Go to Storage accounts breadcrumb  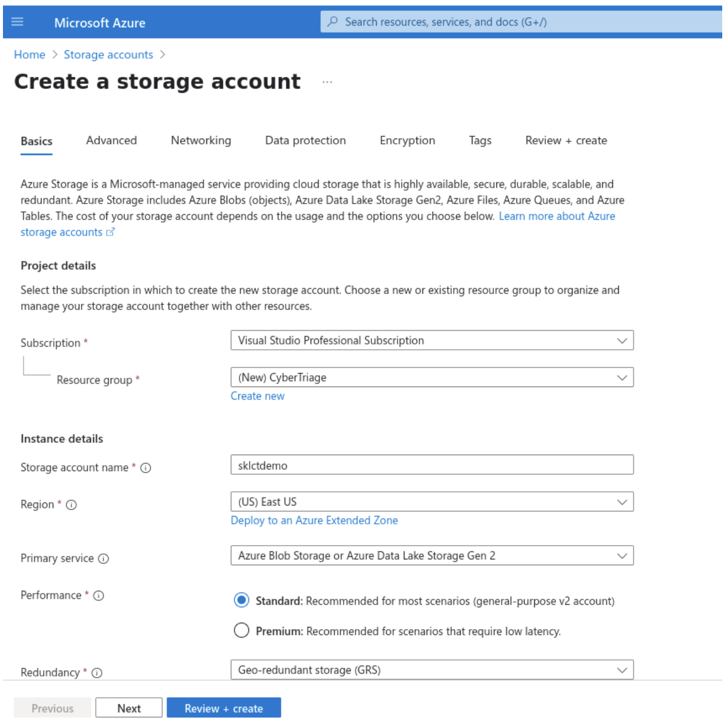108,54
